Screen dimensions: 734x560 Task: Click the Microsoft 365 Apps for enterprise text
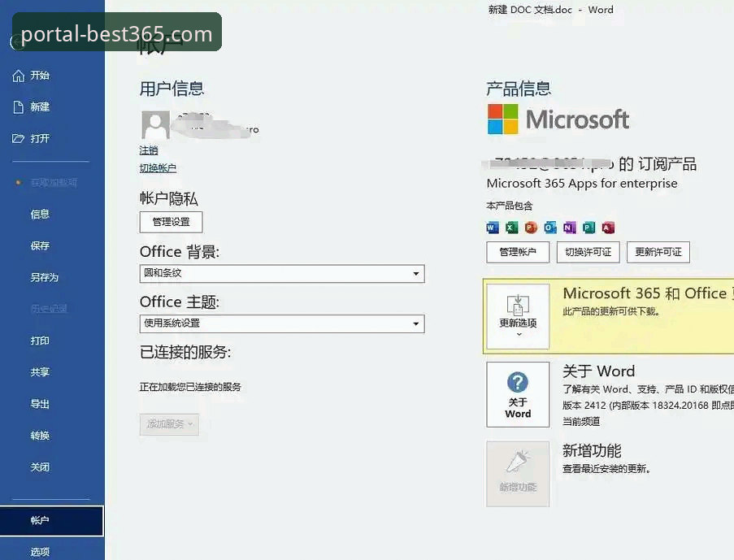click(x=582, y=184)
